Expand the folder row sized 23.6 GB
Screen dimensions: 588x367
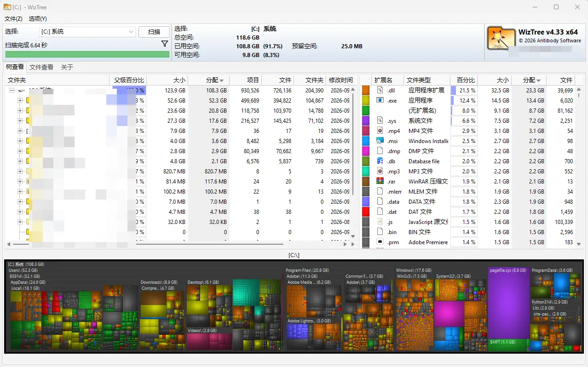pyautogui.click(x=20, y=110)
